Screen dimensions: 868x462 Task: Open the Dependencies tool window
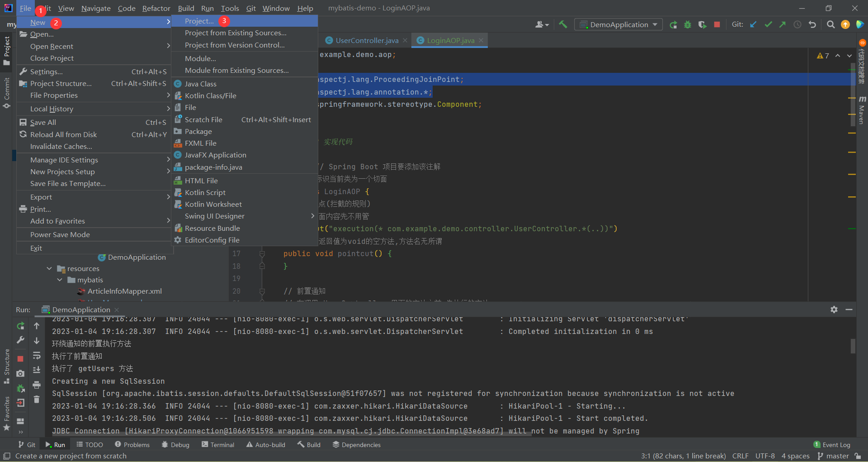[x=357, y=445]
